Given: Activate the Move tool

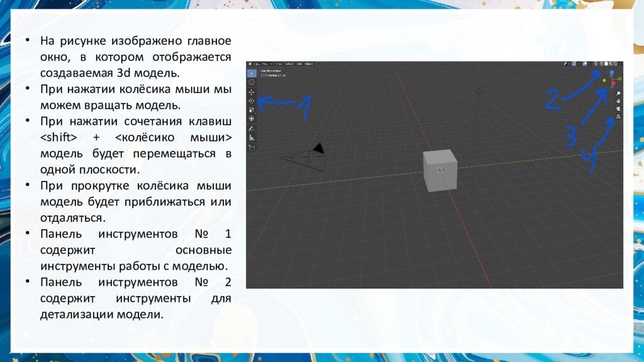Looking at the screenshot, I should click(x=252, y=92).
